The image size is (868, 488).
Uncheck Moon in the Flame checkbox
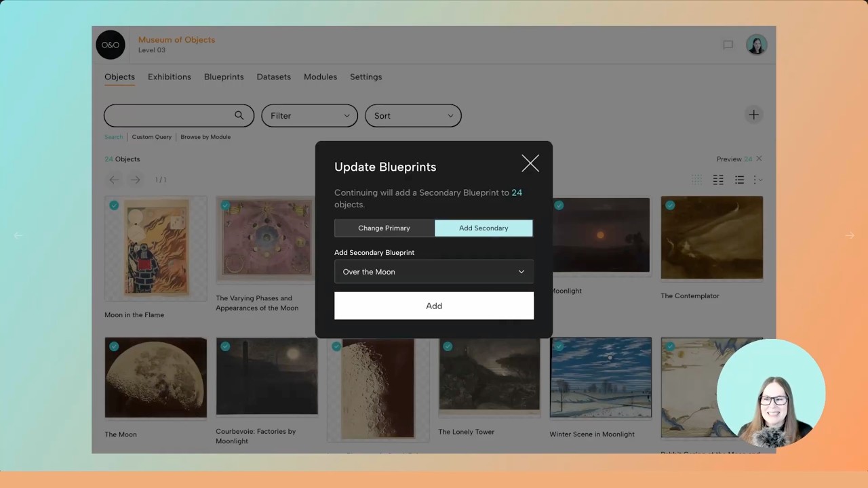tap(114, 205)
